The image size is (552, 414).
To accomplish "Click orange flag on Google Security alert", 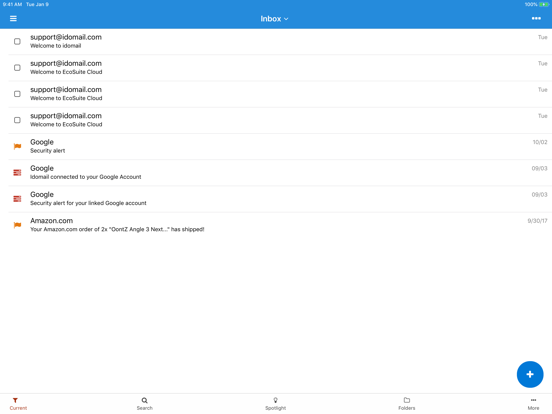I will pos(17,146).
